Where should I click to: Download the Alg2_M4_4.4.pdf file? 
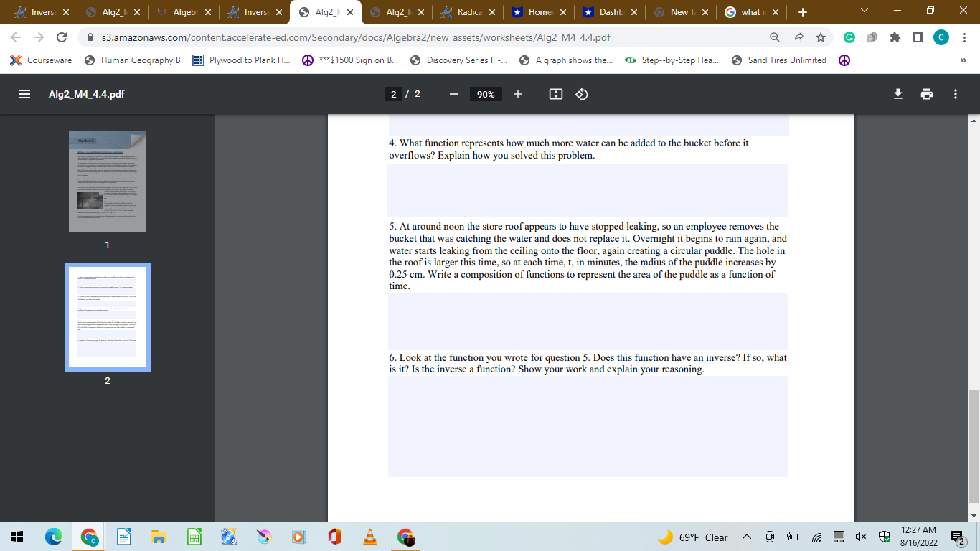pos(897,93)
